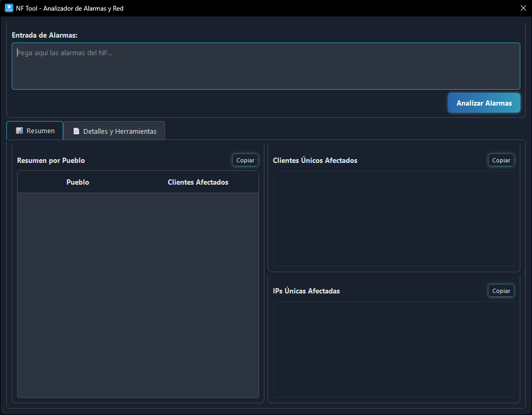Click the window title bar text
The image size is (532, 415).
click(x=70, y=8)
